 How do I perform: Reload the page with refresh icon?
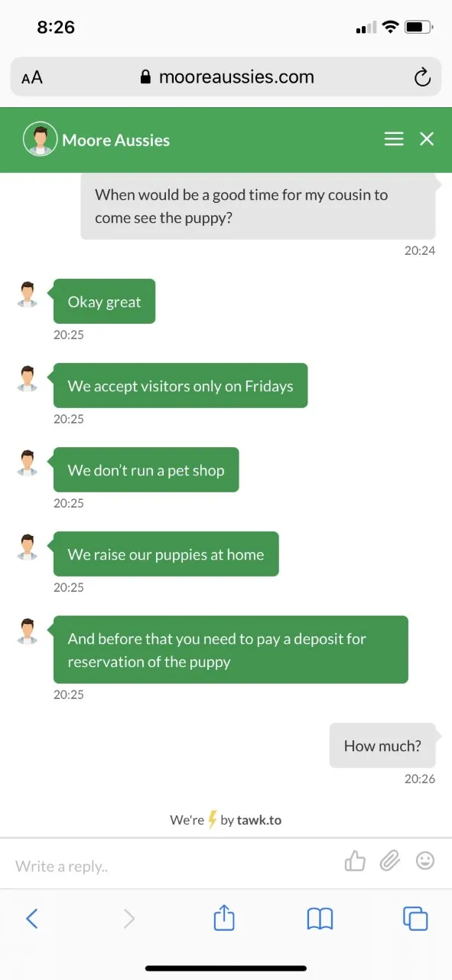[x=421, y=77]
